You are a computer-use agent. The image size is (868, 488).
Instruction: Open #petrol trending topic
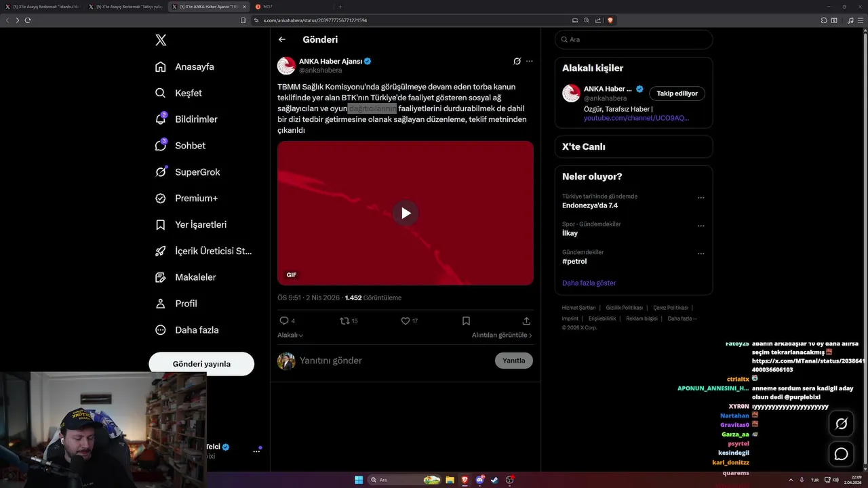tap(574, 261)
